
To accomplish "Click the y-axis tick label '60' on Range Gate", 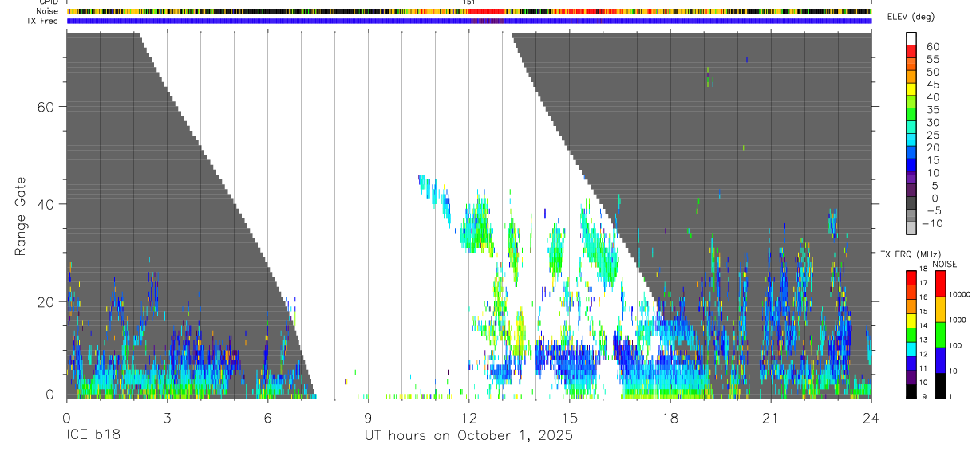I will 47,106.
